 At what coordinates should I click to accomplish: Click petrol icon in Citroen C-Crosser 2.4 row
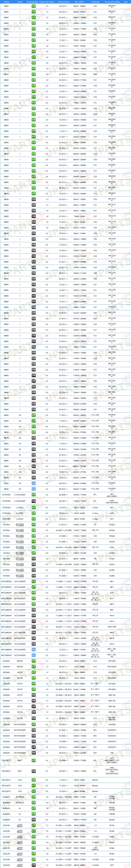point(34,495)
